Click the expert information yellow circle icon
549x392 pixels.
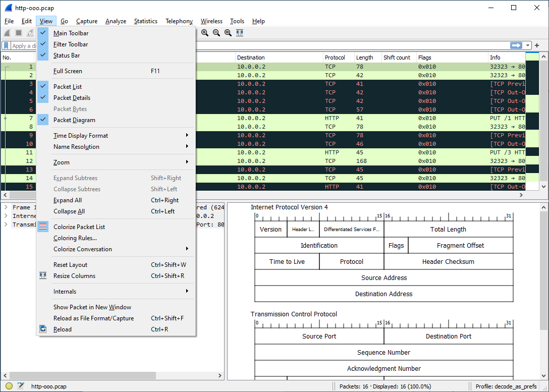(9, 386)
